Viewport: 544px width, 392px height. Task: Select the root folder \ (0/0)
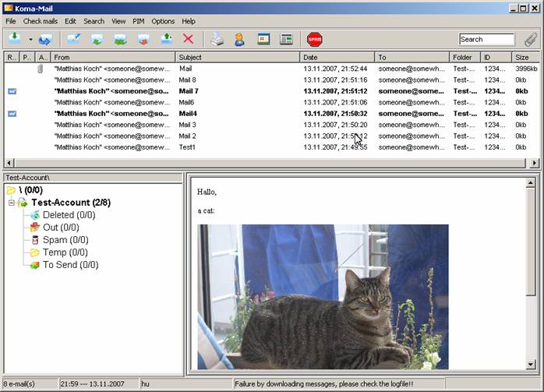[x=31, y=190]
